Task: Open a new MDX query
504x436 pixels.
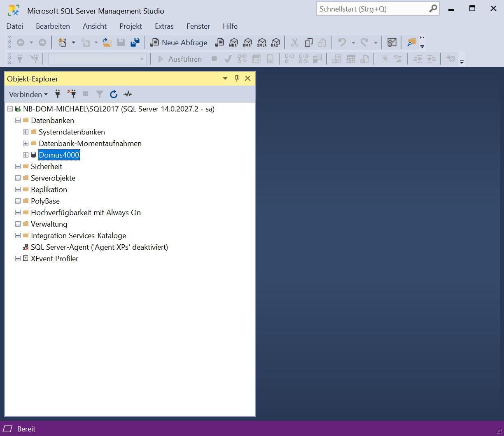Action: [233, 42]
